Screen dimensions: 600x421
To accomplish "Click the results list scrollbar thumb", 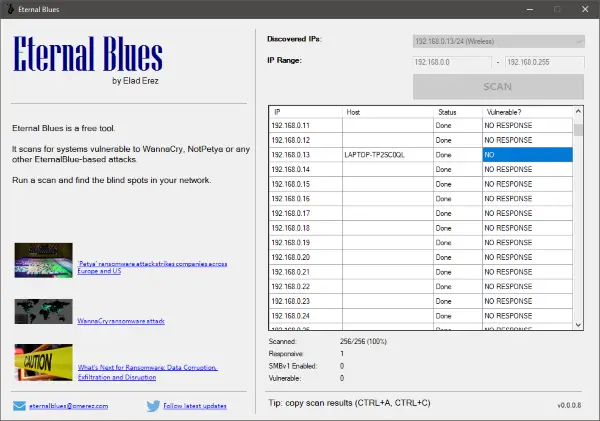I will coord(578,130).
